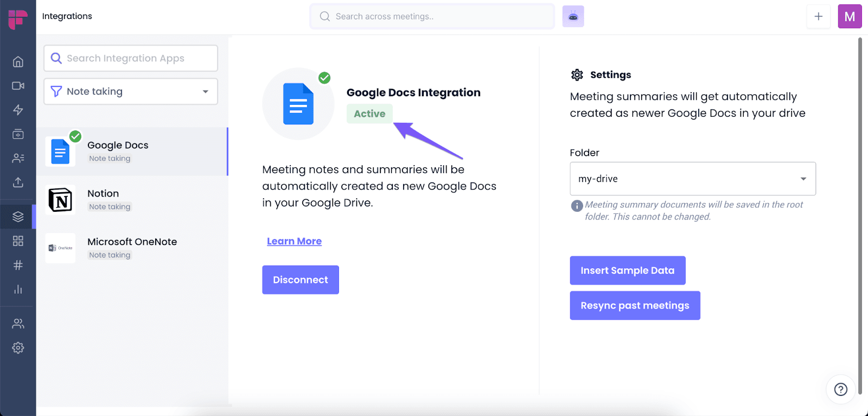Open the help question mark button
868x416 pixels.
coord(840,389)
